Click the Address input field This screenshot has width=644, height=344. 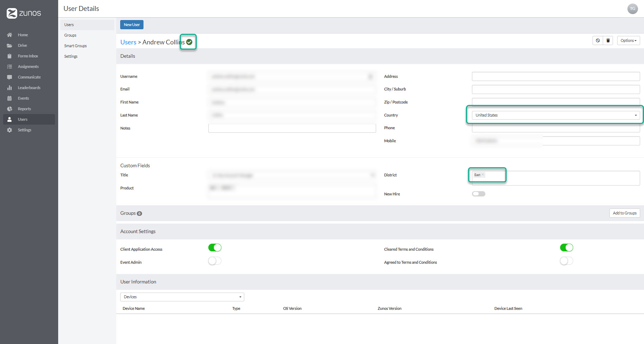(x=556, y=76)
